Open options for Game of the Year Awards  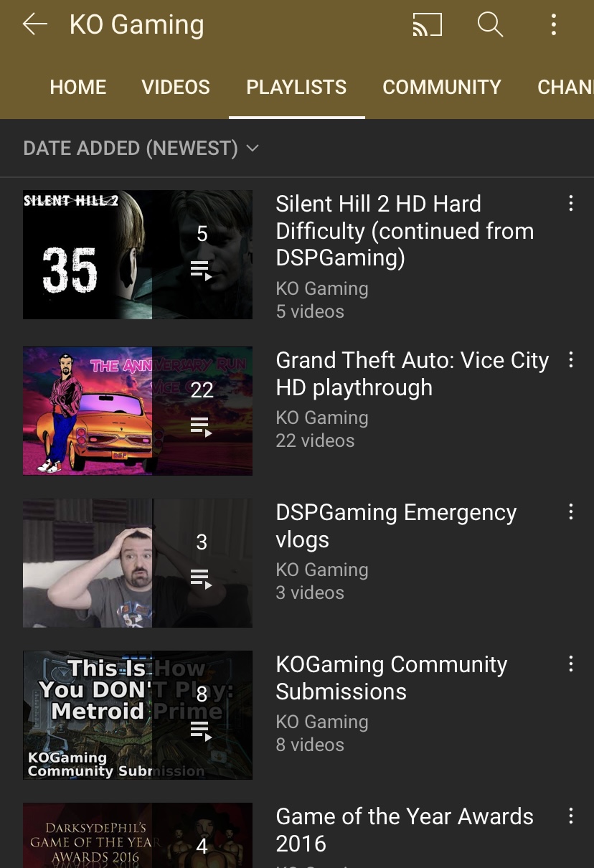tap(570, 816)
